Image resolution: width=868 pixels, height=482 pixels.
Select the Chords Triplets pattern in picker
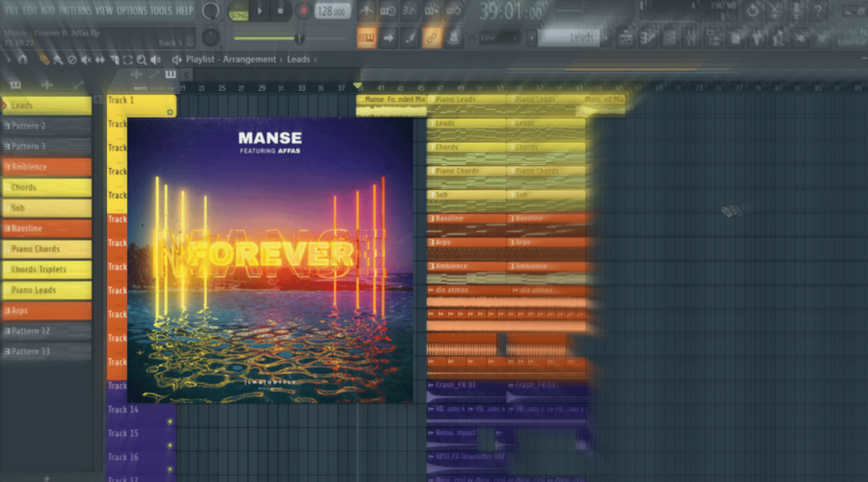(x=46, y=270)
